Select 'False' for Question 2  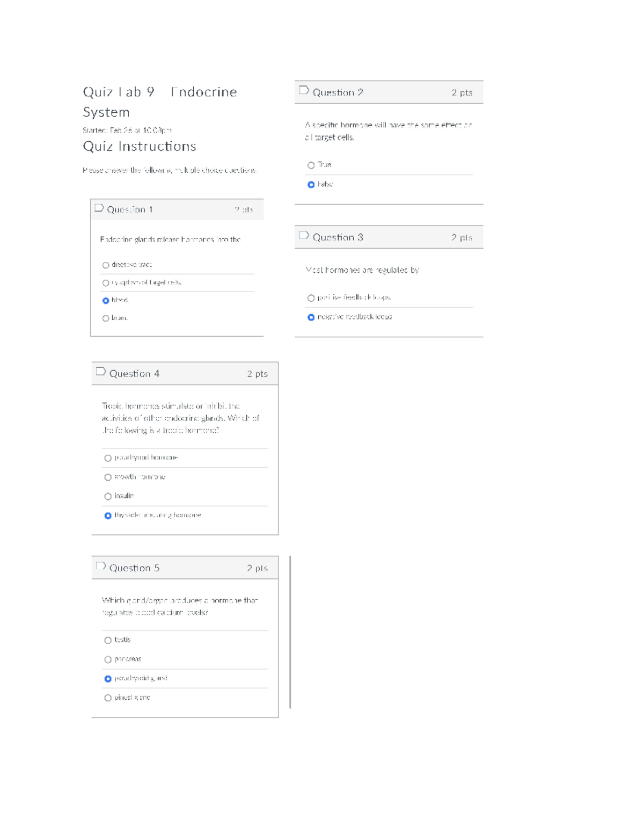click(311, 185)
